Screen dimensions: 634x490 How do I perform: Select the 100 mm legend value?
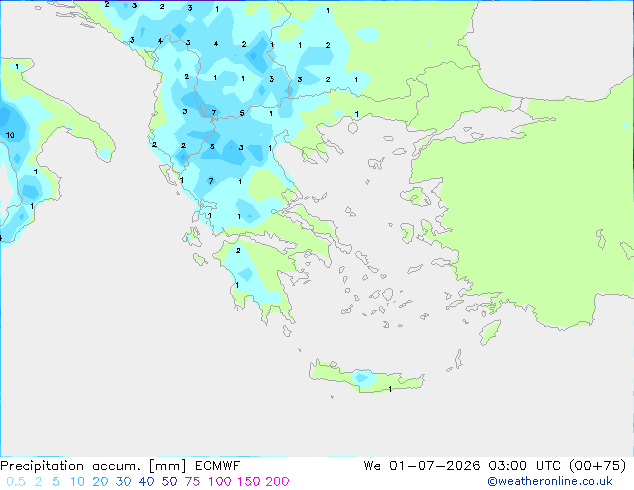click(220, 482)
